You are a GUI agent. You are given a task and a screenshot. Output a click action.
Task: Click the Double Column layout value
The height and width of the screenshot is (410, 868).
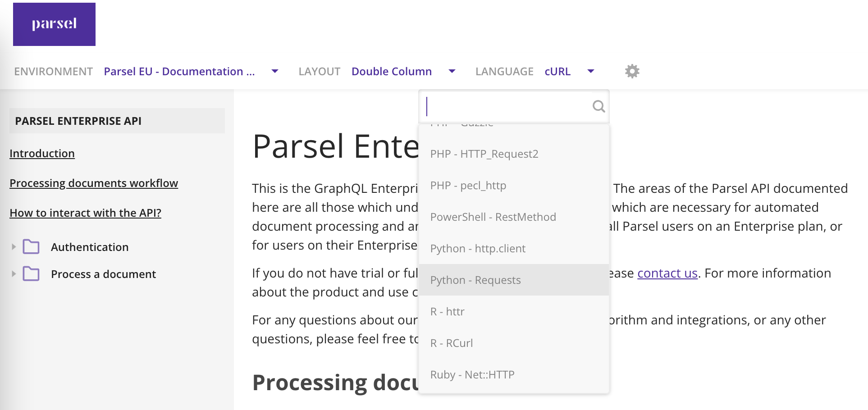[392, 71]
